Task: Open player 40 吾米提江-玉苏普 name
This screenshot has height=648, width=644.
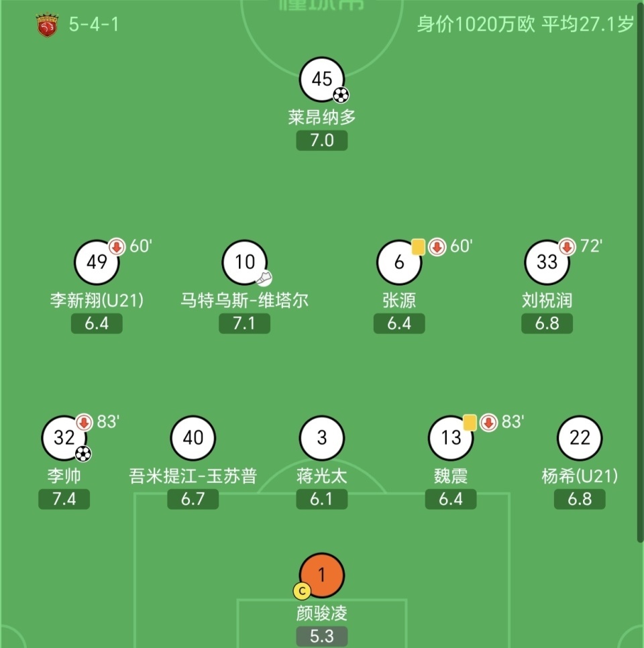Action: coord(193,476)
